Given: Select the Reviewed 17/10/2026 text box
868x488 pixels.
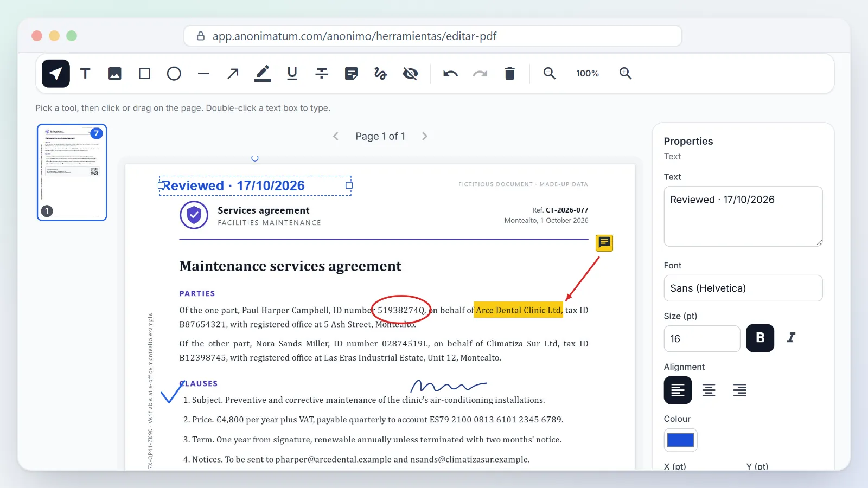Looking at the screenshot, I should pos(255,185).
